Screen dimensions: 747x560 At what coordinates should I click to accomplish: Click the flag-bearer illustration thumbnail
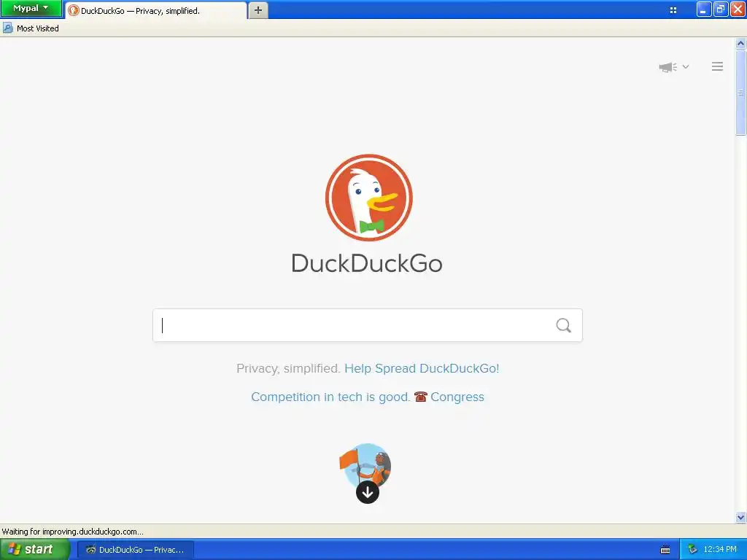point(365,464)
